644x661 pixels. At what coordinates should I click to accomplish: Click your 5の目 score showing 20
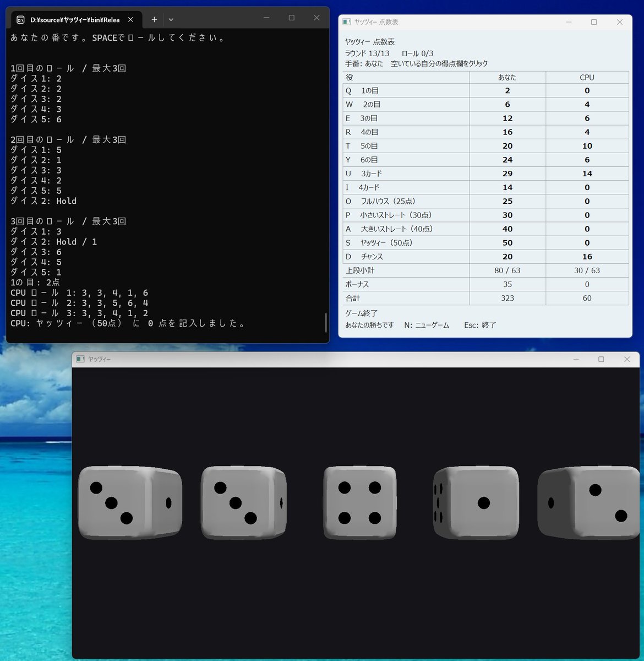point(507,146)
